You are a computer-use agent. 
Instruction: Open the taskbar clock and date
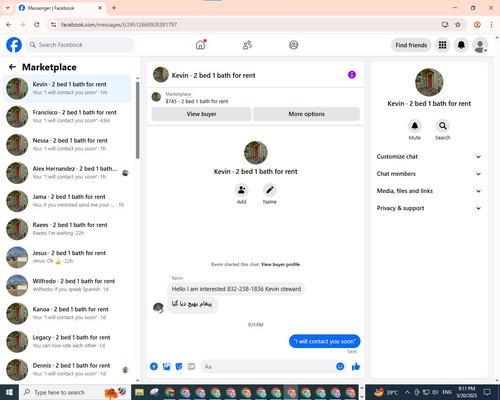(x=466, y=392)
